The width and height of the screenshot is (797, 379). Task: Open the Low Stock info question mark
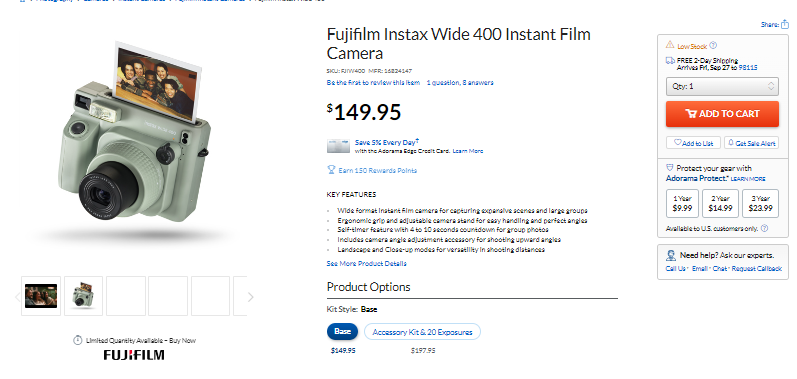click(713, 45)
